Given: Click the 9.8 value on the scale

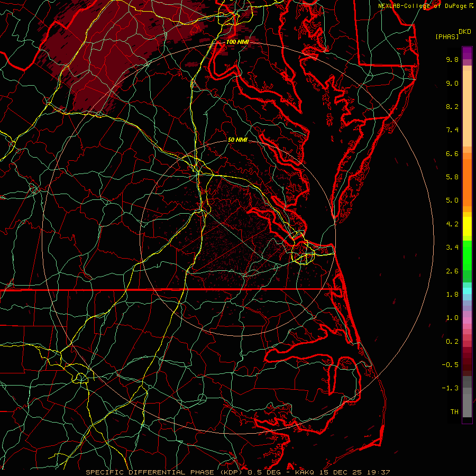Looking at the screenshot, I should pos(452,59).
